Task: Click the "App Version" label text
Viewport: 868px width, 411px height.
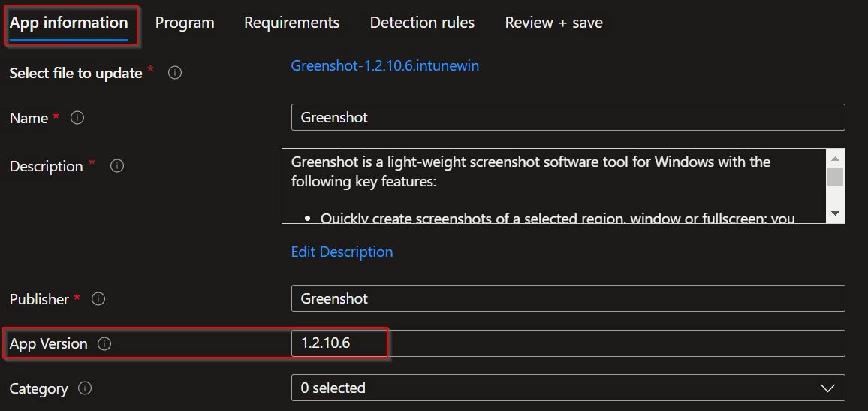Action: pos(49,344)
